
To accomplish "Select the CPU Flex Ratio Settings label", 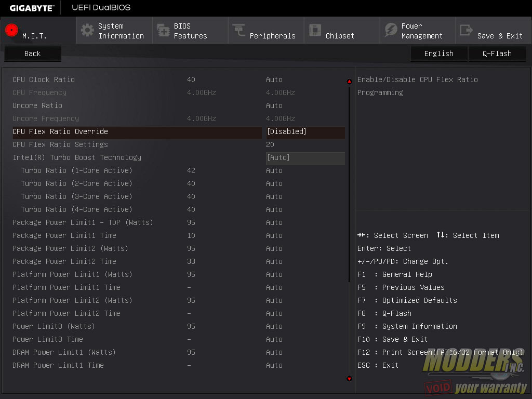I will [60, 145].
